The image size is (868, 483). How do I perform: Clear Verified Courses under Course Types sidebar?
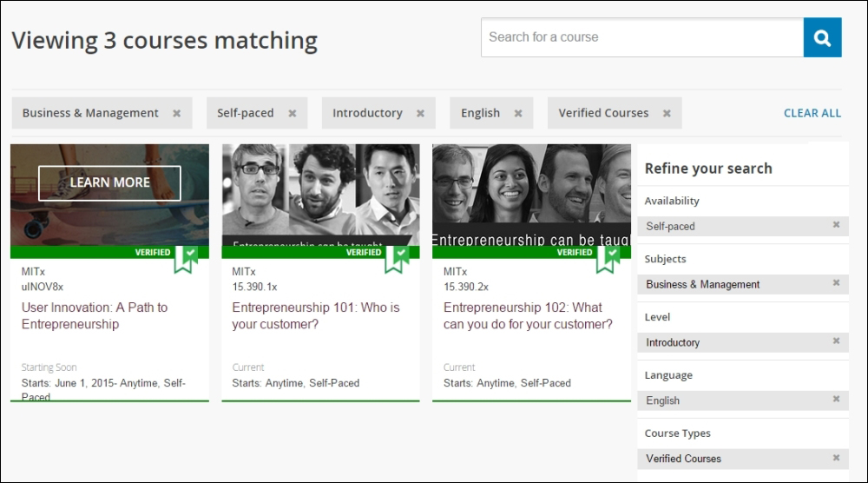point(837,458)
